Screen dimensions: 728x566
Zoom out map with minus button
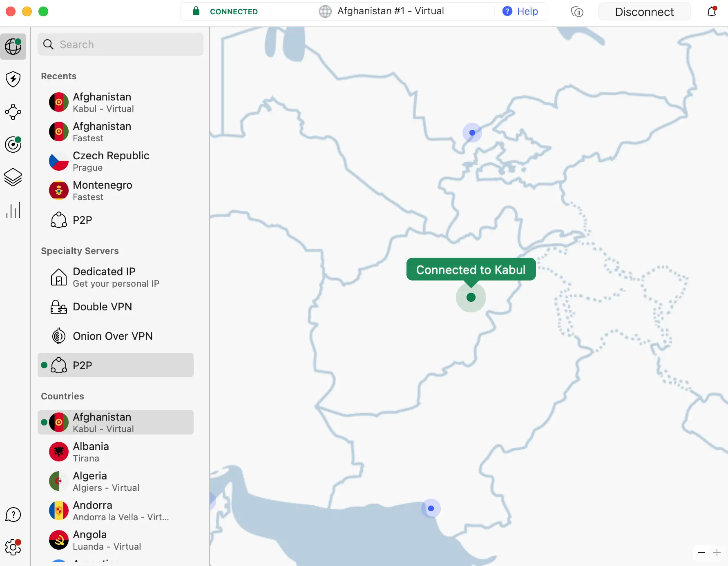pos(701,553)
